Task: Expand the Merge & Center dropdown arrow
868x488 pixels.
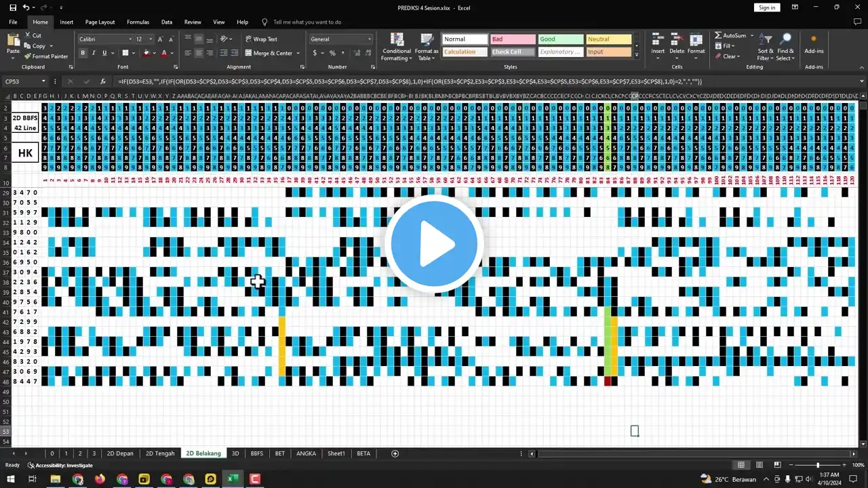Action: click(298, 53)
